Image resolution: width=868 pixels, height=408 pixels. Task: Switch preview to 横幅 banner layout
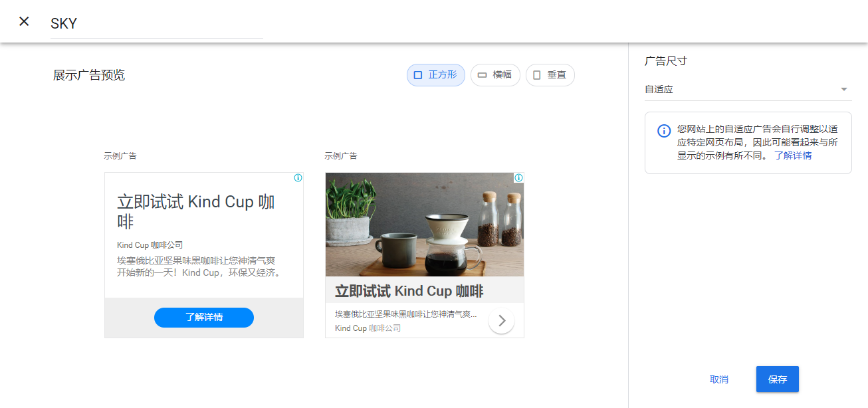click(495, 75)
